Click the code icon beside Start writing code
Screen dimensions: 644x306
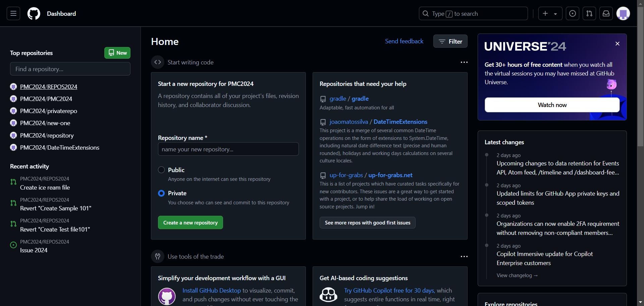[x=157, y=62]
